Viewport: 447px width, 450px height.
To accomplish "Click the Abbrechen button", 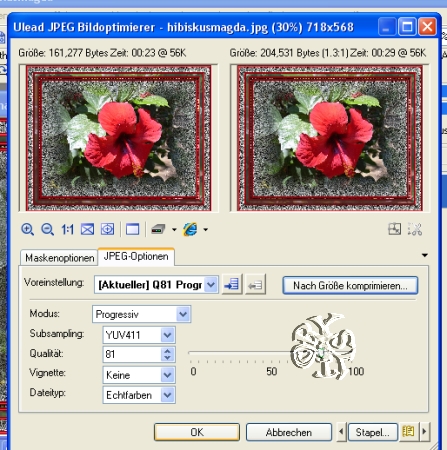I will 289,432.
